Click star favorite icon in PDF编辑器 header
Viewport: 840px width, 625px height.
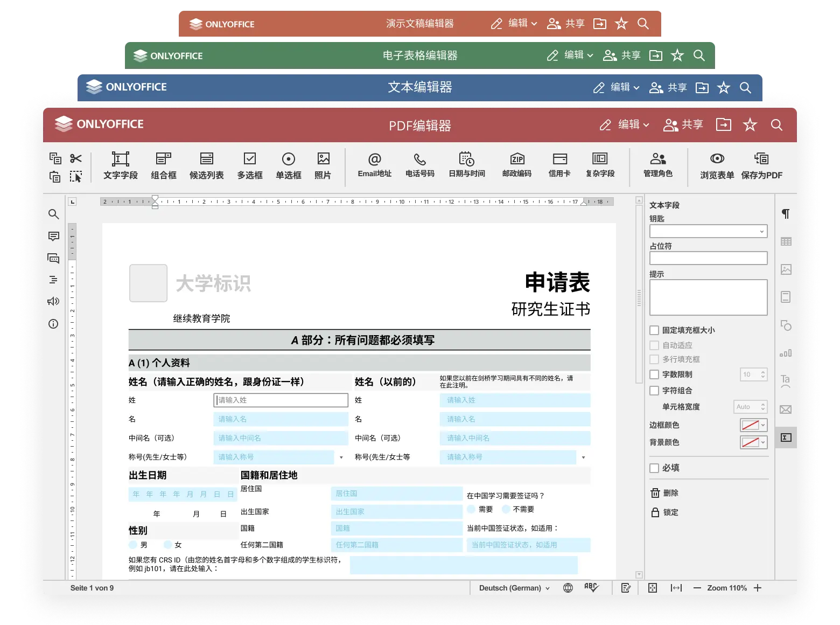tap(750, 125)
